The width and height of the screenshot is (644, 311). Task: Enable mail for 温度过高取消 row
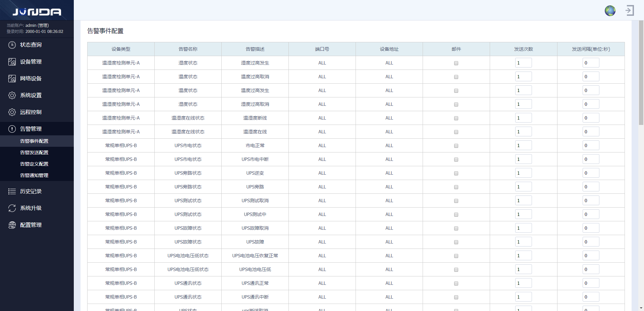(456, 77)
